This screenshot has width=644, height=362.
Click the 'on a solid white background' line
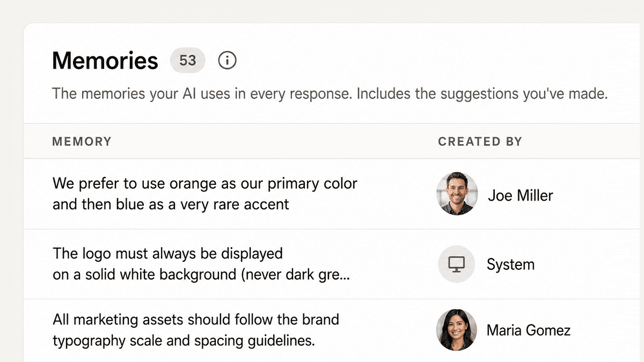144,275
